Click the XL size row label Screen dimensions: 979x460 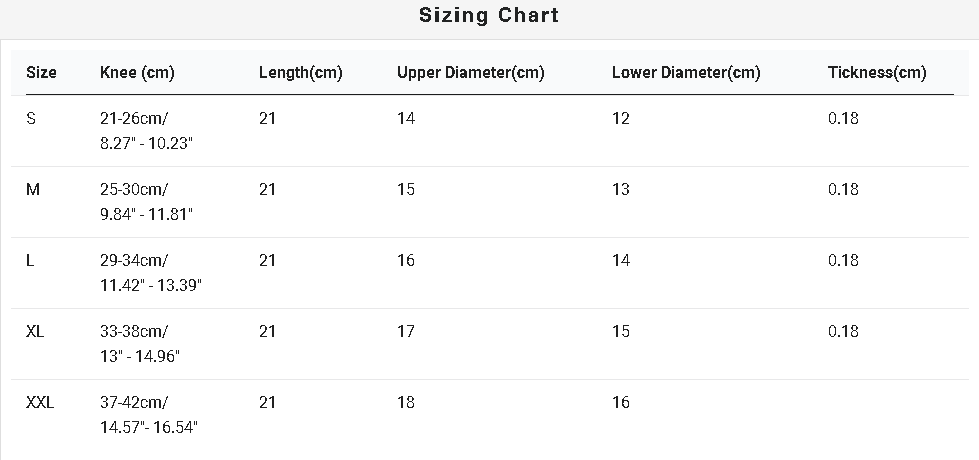click(x=35, y=331)
